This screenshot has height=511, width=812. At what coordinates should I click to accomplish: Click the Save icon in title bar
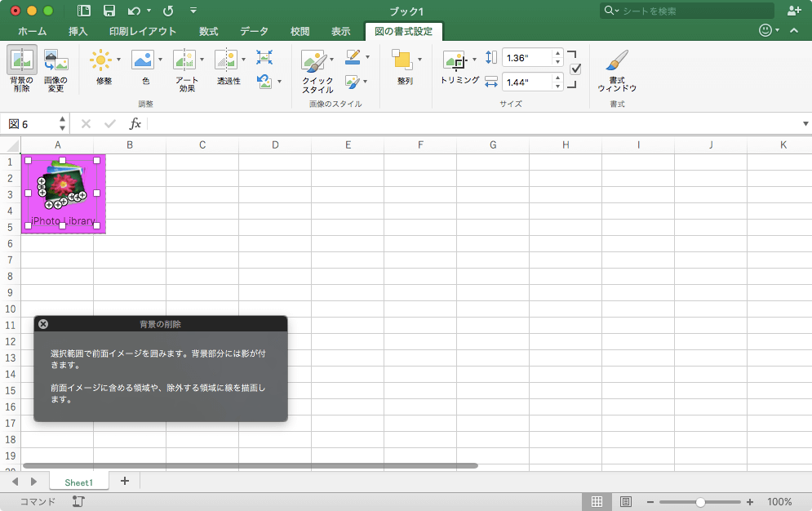tap(109, 11)
